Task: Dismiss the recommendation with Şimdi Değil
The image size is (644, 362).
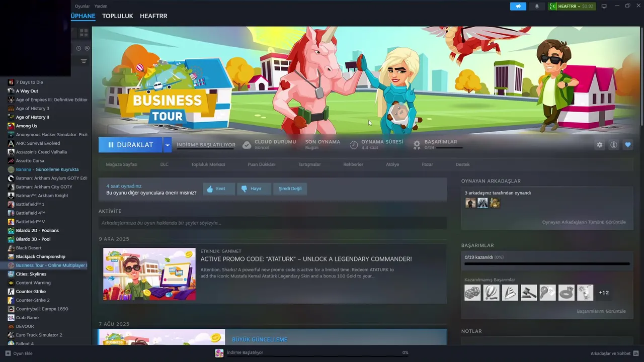Action: point(290,189)
